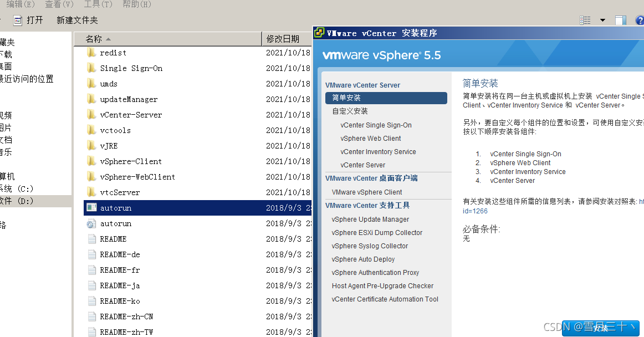Viewport: 644px width, 337px height.
Task: Open the view options dropdown arrow
Action: coord(602,20)
